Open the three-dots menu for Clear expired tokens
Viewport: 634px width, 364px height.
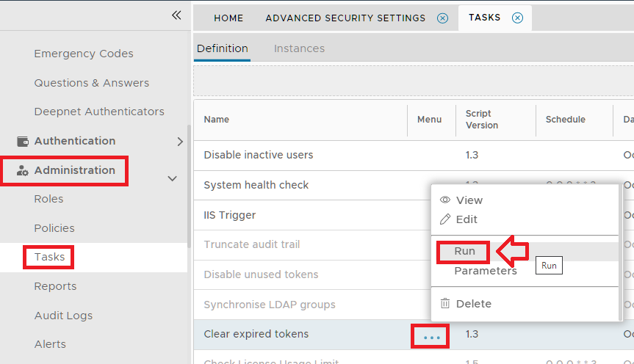432,337
